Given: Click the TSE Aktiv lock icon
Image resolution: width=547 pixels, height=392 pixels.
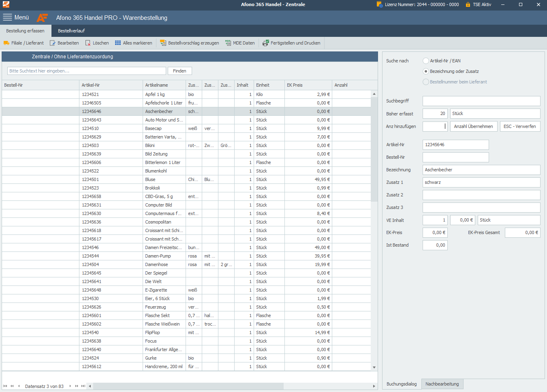Looking at the screenshot, I should [x=468, y=4].
